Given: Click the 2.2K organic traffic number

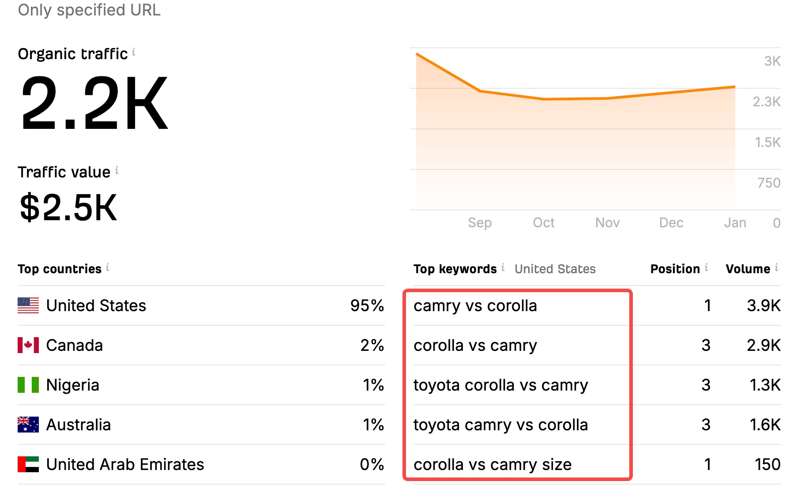Looking at the screenshot, I should click(x=94, y=104).
